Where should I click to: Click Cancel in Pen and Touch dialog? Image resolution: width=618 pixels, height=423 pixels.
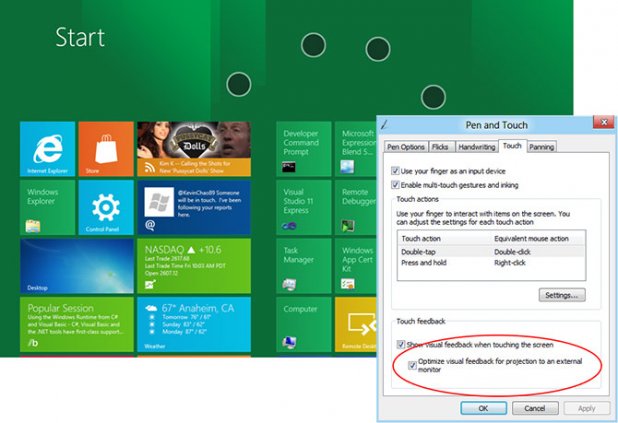[x=535, y=408]
